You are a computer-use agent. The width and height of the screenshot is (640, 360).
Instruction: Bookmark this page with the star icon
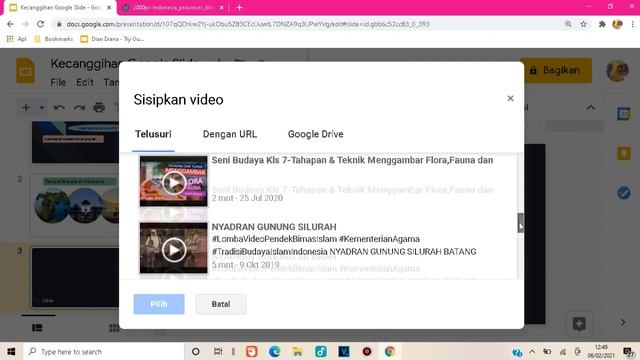pyautogui.click(x=583, y=24)
